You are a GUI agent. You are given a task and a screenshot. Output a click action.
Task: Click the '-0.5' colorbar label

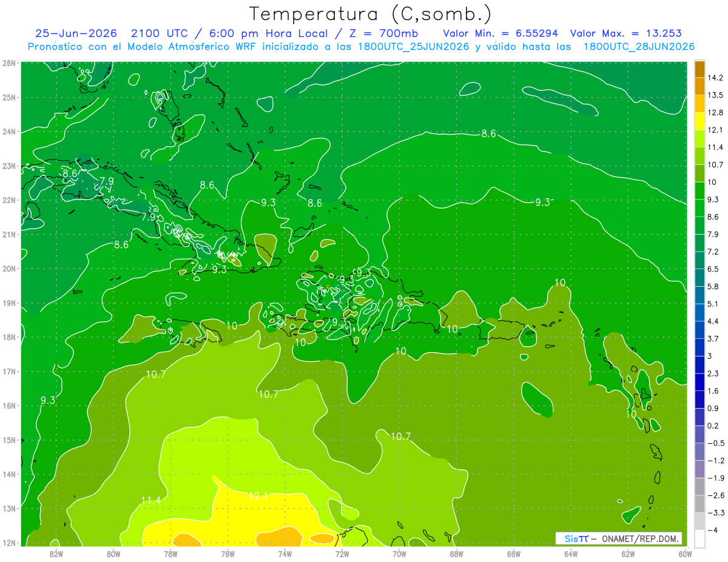tap(716, 443)
